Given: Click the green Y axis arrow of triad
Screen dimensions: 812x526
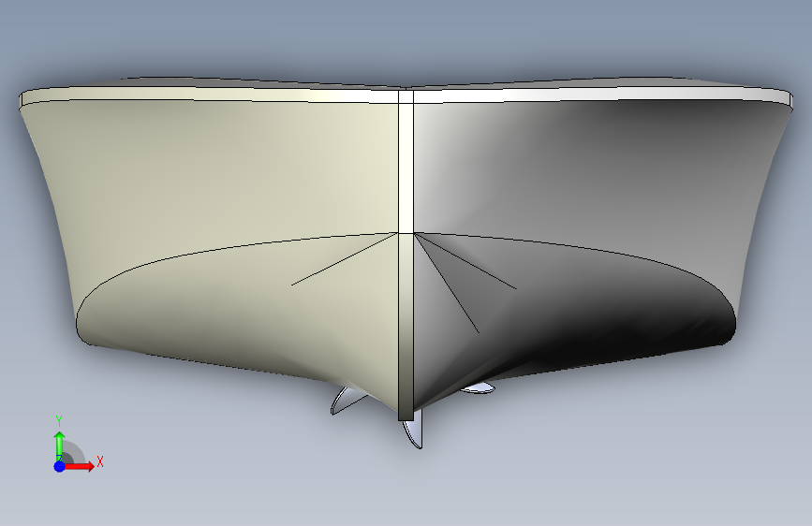Looking at the screenshot, I should point(60,446).
